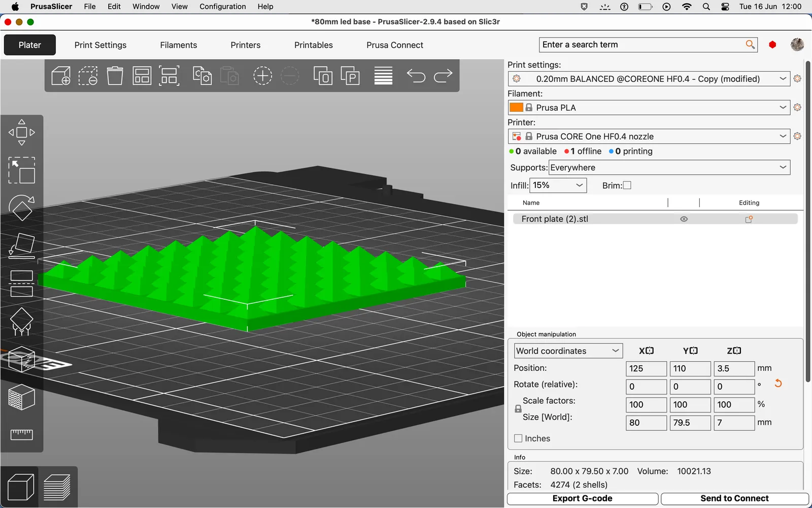The height and width of the screenshot is (508, 812).
Task: Tick the Inches checkbox
Action: coord(518,438)
